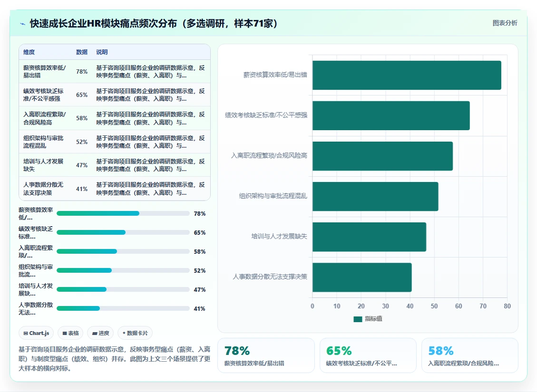Select the 52% cell in the table
Image resolution: width=537 pixels, height=392 pixels.
coord(82,142)
